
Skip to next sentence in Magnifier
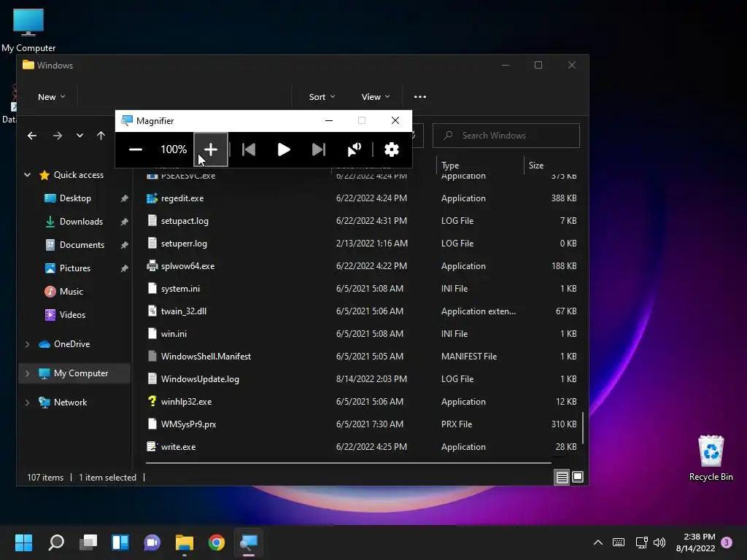tap(318, 149)
